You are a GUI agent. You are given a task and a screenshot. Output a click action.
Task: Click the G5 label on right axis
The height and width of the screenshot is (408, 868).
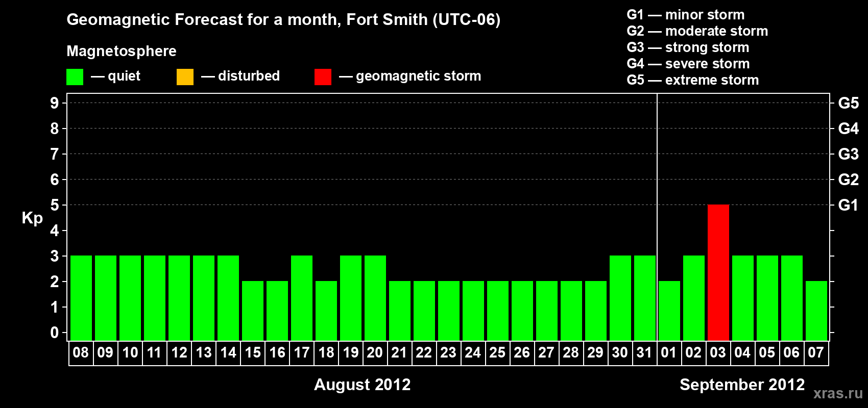point(848,103)
